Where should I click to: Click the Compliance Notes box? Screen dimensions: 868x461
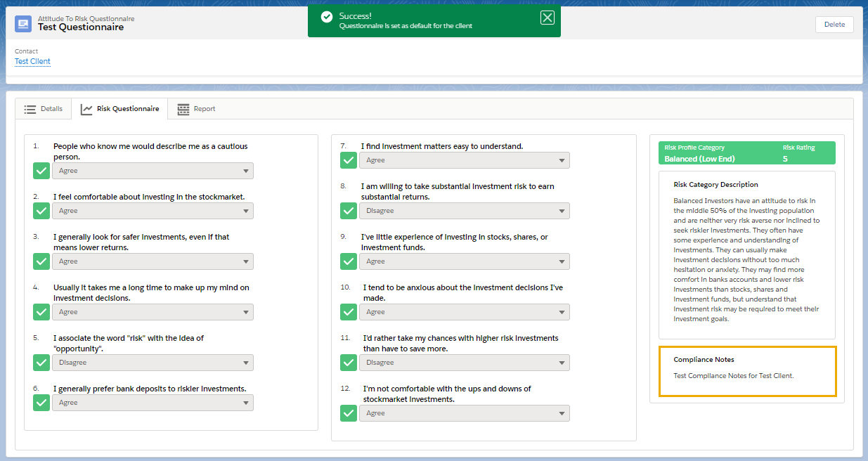tap(747, 371)
